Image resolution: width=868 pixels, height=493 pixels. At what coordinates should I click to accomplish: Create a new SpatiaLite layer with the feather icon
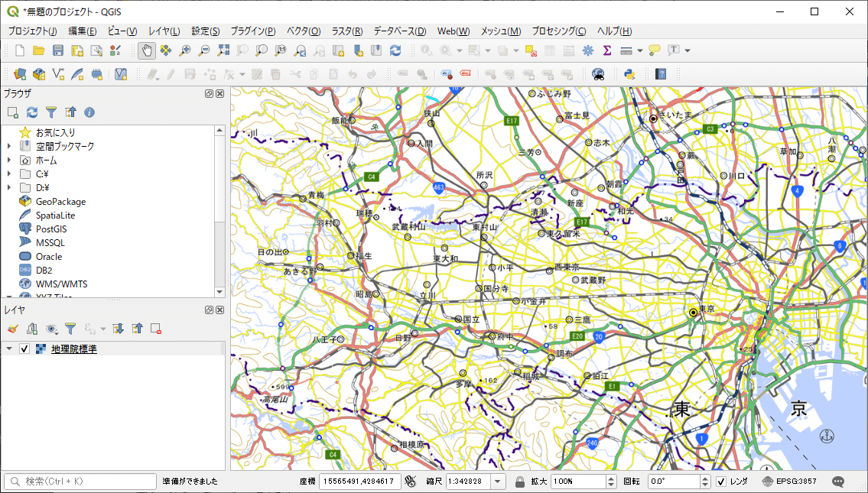(x=77, y=74)
